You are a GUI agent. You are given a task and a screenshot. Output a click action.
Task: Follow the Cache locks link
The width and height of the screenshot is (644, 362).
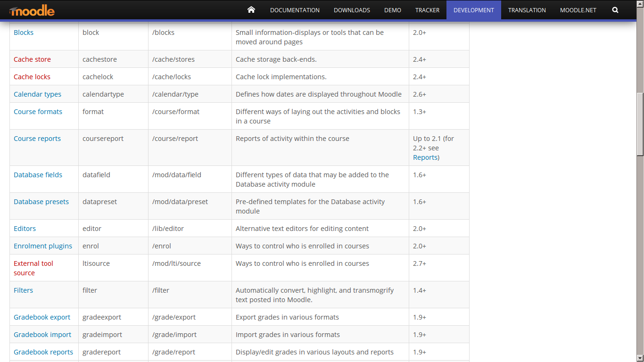pos(32,77)
